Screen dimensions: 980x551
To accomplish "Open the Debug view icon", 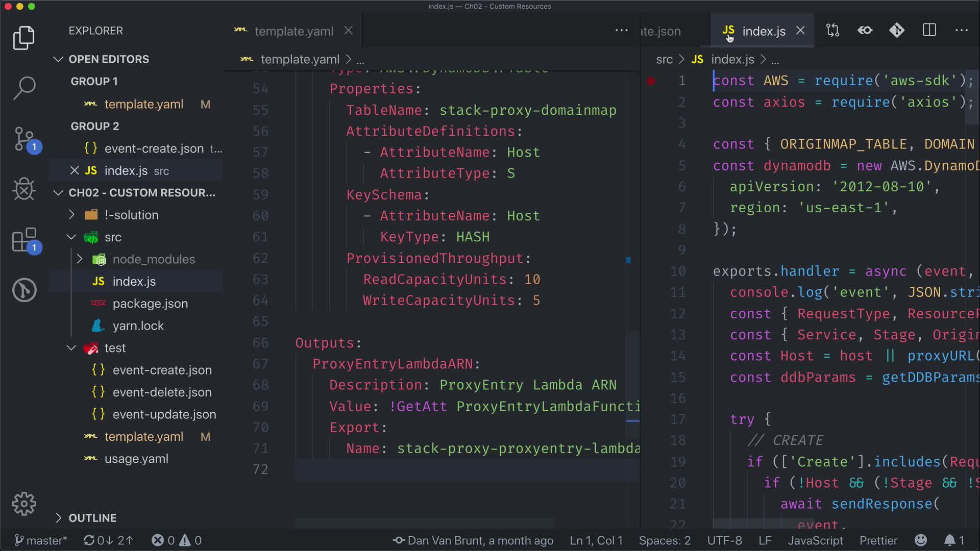I will (x=24, y=189).
